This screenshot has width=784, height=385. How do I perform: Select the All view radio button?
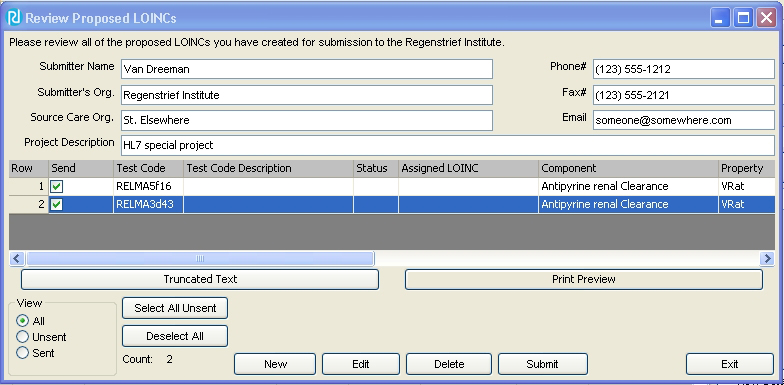[x=22, y=321]
